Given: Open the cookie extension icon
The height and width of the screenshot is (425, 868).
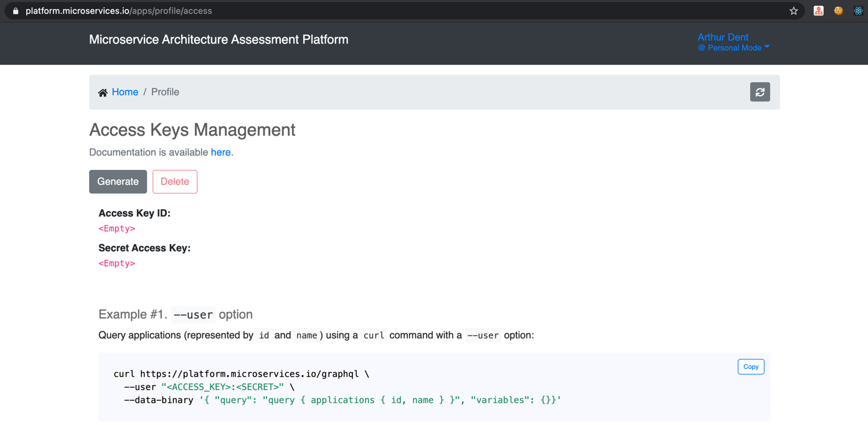Looking at the screenshot, I should 839,11.
